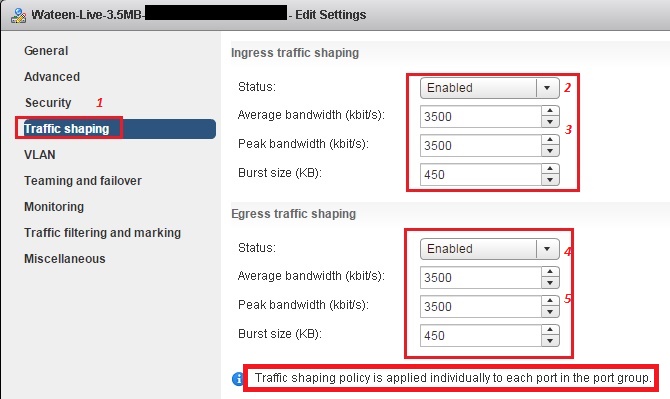Go to the Security settings page
Viewport: 670px width, 399px height.
(x=48, y=103)
